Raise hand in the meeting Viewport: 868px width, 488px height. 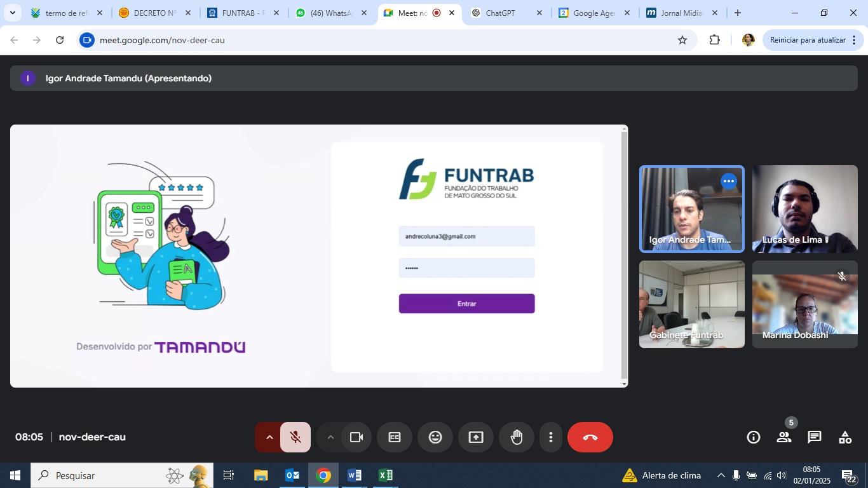[x=517, y=437]
